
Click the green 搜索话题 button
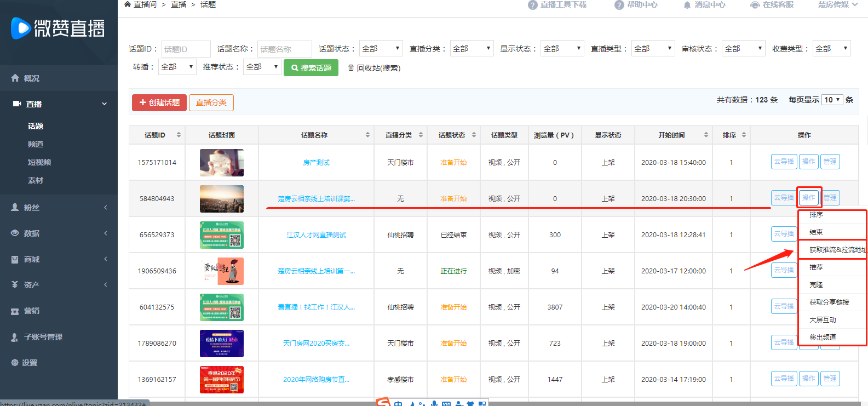click(x=311, y=68)
